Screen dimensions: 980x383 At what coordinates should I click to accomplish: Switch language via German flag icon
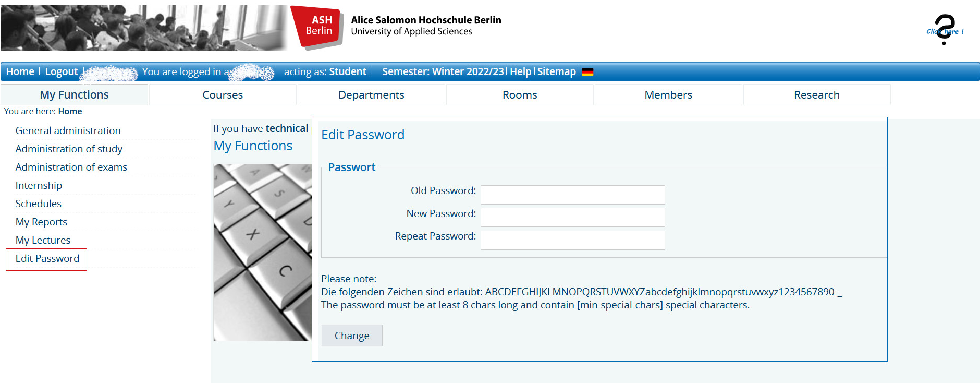pos(587,72)
